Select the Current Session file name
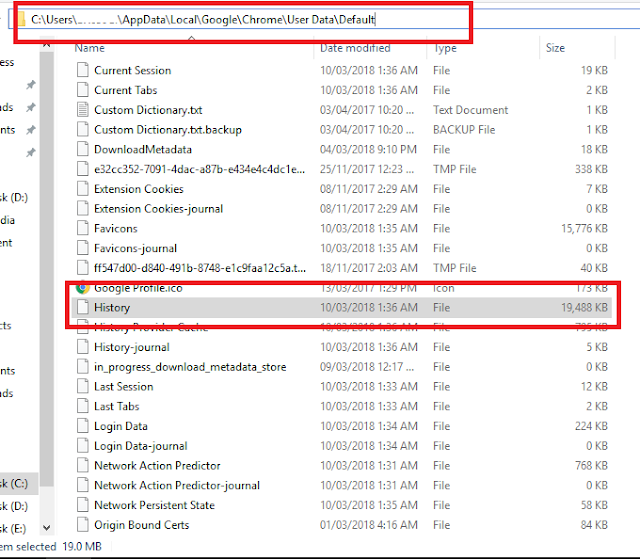Viewport: 640px width, 559px height. pos(132,70)
